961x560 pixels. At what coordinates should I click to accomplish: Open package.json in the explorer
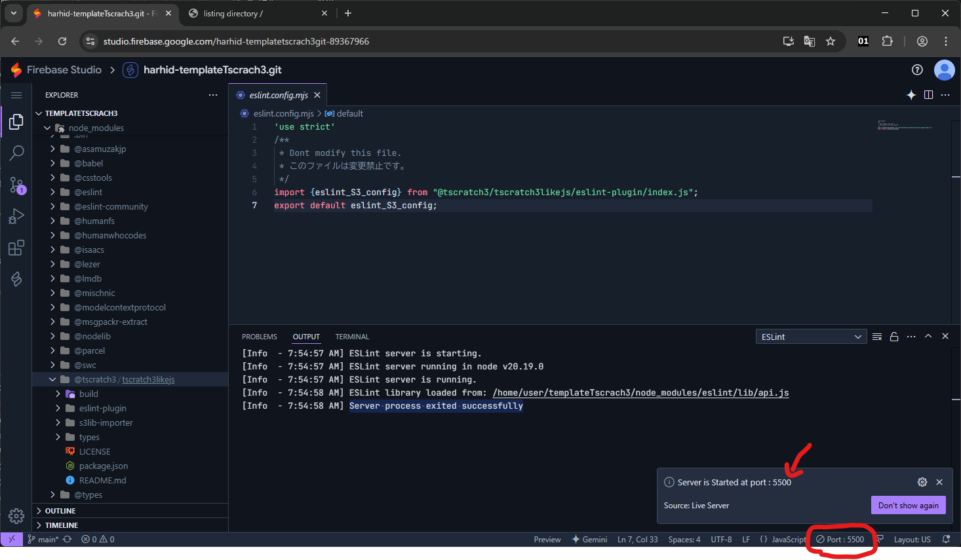coord(103,466)
